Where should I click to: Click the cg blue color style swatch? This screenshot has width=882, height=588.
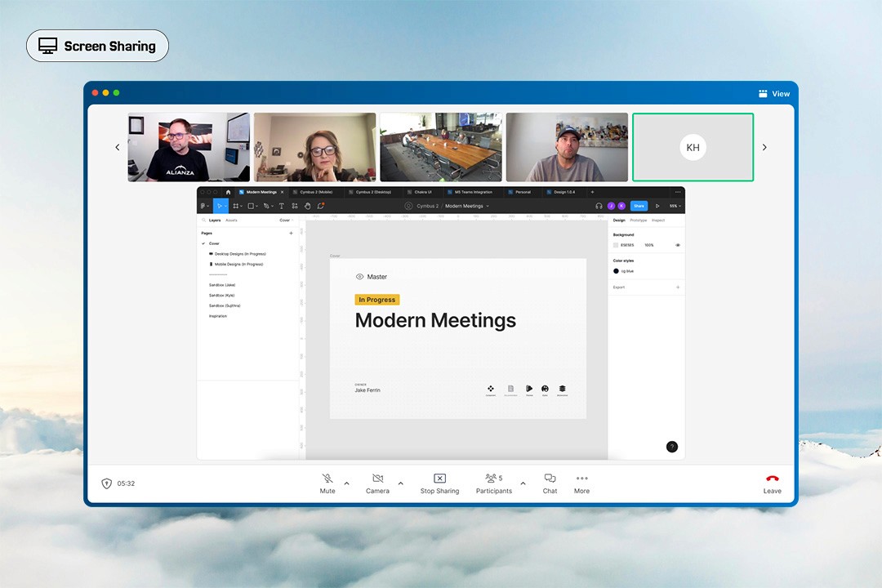point(616,271)
